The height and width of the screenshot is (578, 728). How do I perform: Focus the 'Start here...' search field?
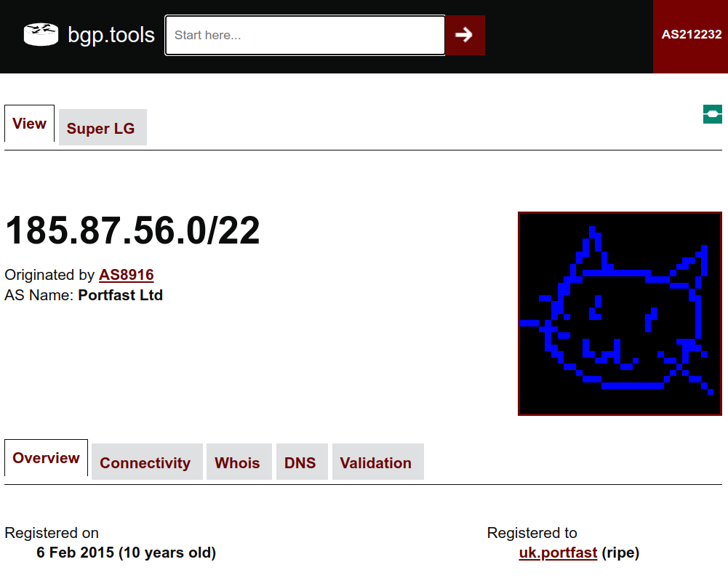(305, 36)
